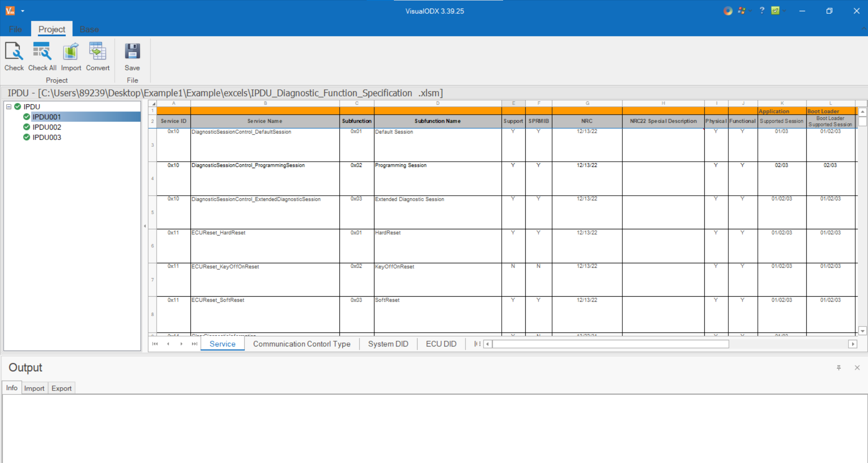Switch to Export output tab
Viewport: 868px width, 463px height.
pos(62,388)
